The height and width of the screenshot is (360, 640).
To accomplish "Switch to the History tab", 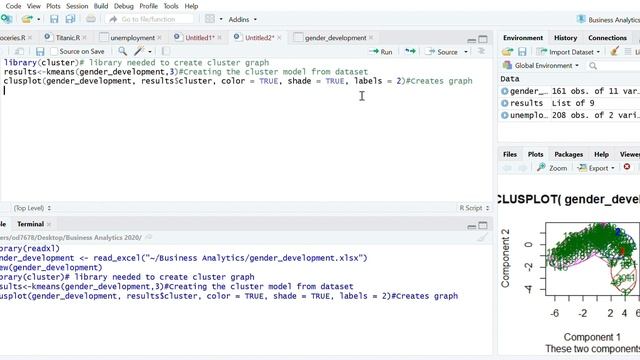I will pos(565,38).
